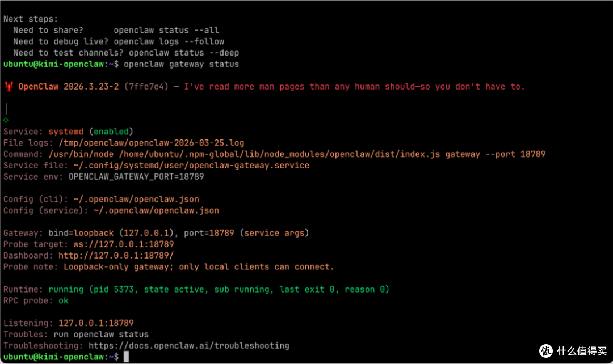Click the OPENCLAW_GATEWAY_PORT=18789 env value
613x364 pixels.
[136, 176]
